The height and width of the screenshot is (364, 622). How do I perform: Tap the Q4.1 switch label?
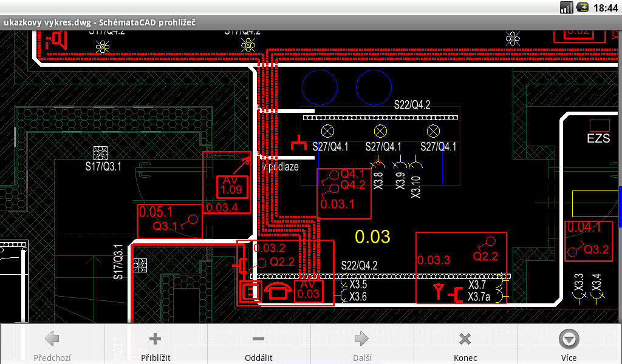(352, 174)
